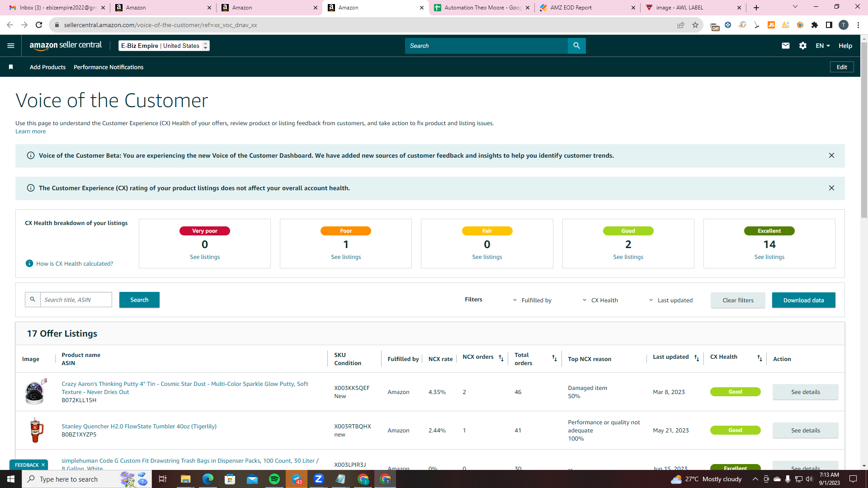Open Performance Notifications in navigation bar

point(108,67)
